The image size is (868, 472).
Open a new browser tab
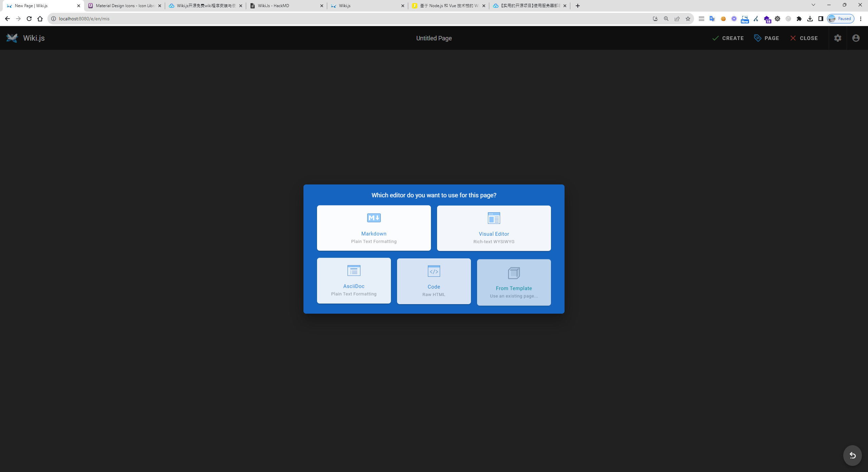pyautogui.click(x=578, y=6)
